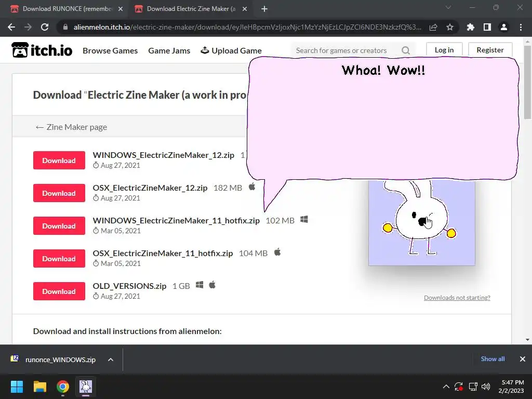This screenshot has height=399, width=532.
Task: Download OSX_ElectricZineMaker_12.zip
Action: [59, 193]
